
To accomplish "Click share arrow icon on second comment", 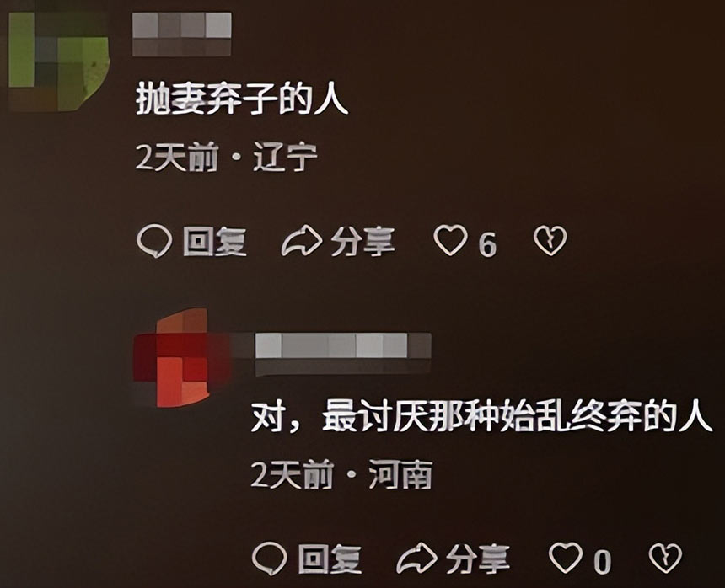I will [x=416, y=558].
